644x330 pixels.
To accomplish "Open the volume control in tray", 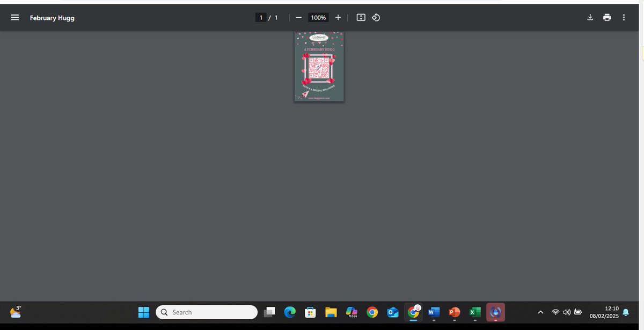I will tap(566, 312).
